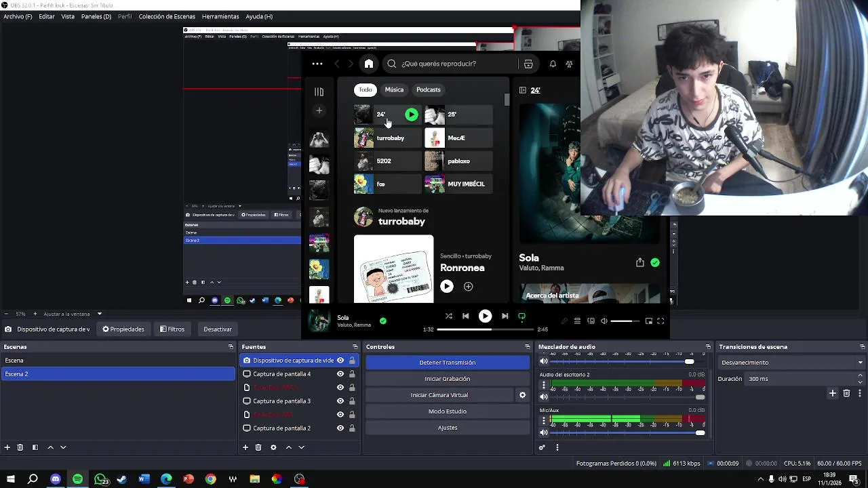
Task: Click Iniciar Grabación button
Action: coord(448,379)
